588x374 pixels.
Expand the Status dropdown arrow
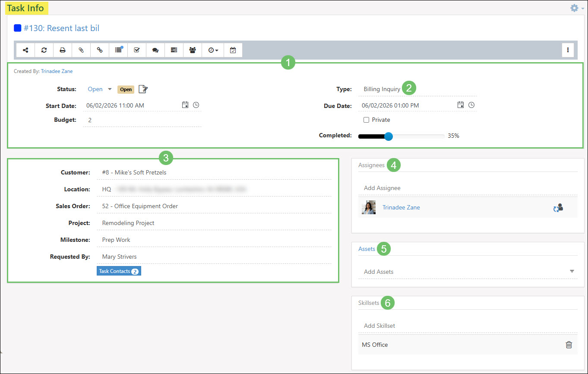click(110, 89)
